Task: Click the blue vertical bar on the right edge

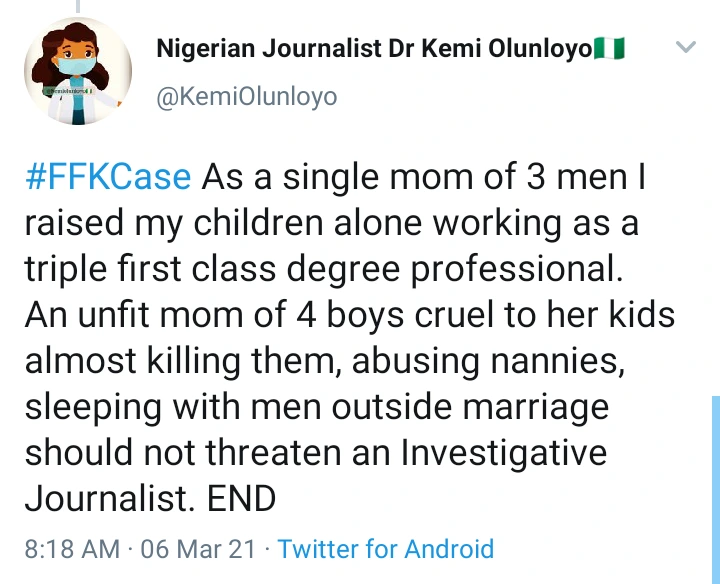Action: (716, 489)
